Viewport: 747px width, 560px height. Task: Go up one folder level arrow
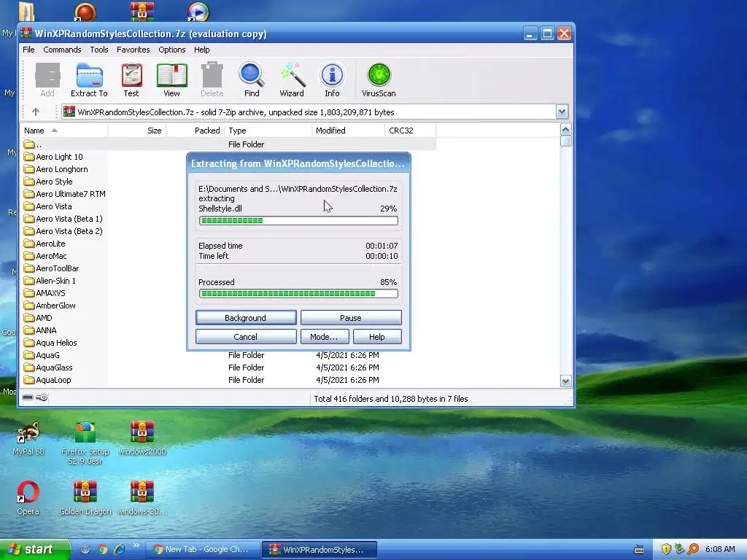36,112
